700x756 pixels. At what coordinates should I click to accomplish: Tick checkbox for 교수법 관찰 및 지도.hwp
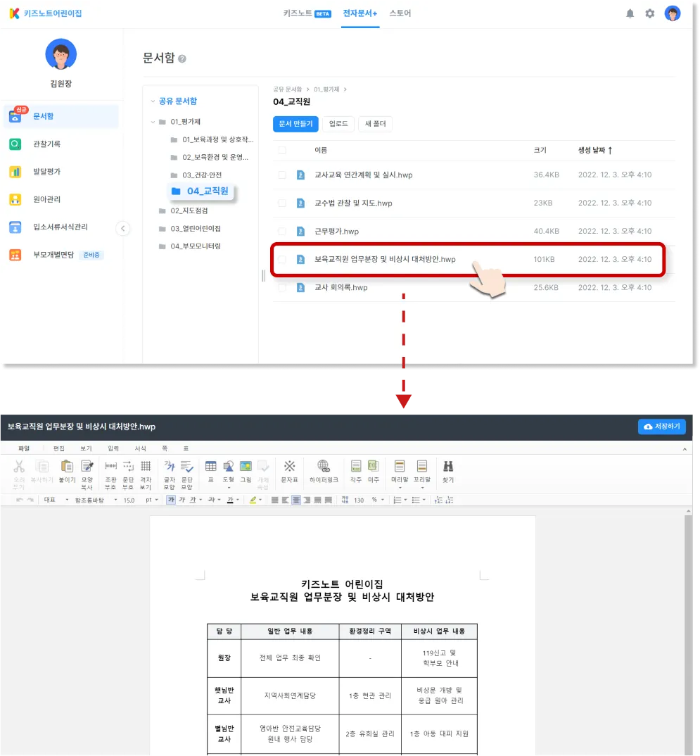[282, 203]
